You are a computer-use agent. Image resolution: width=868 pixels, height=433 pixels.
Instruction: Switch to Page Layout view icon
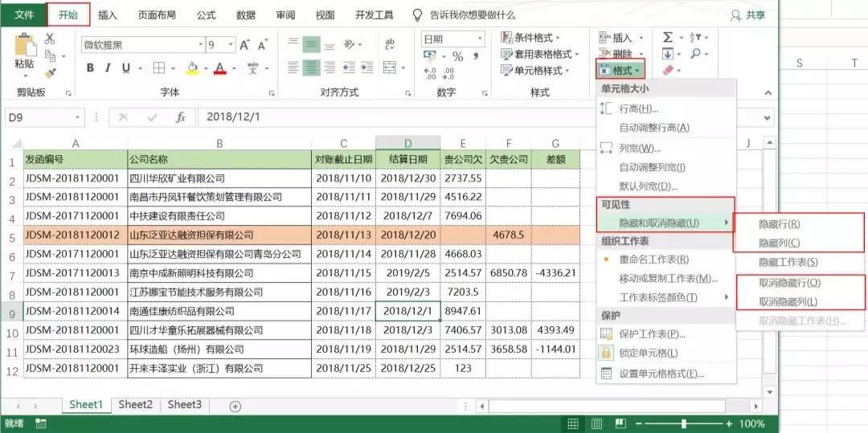point(596,424)
